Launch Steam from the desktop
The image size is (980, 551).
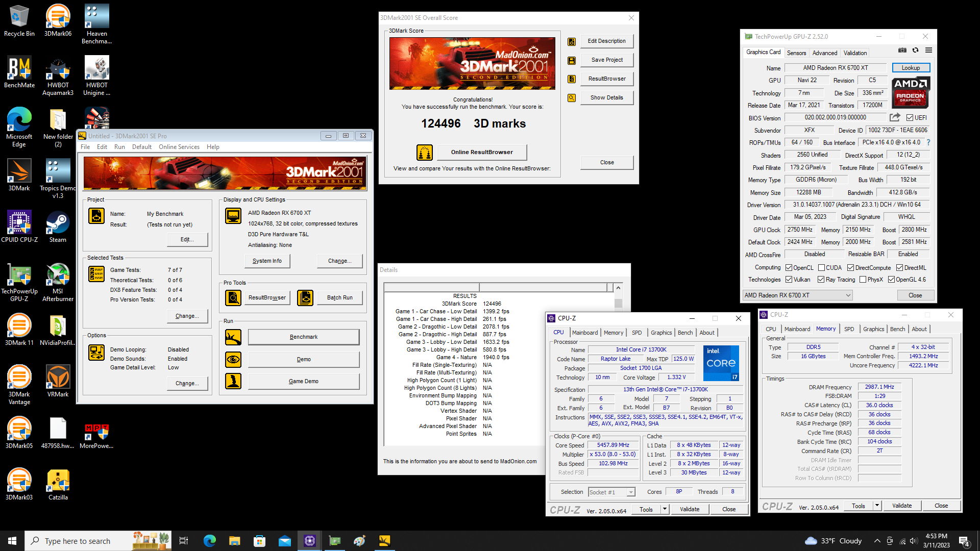click(58, 227)
